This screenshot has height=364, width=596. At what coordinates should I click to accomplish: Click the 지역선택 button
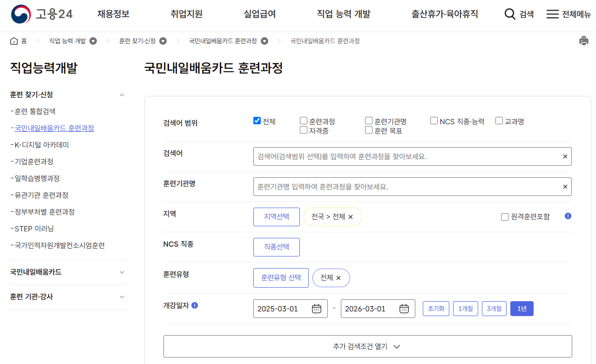(276, 216)
